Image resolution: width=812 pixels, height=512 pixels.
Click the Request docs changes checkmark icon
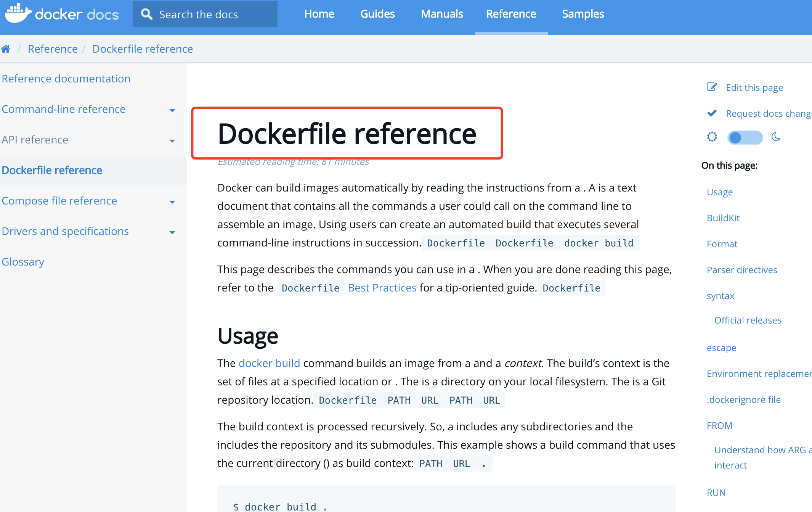coord(711,113)
